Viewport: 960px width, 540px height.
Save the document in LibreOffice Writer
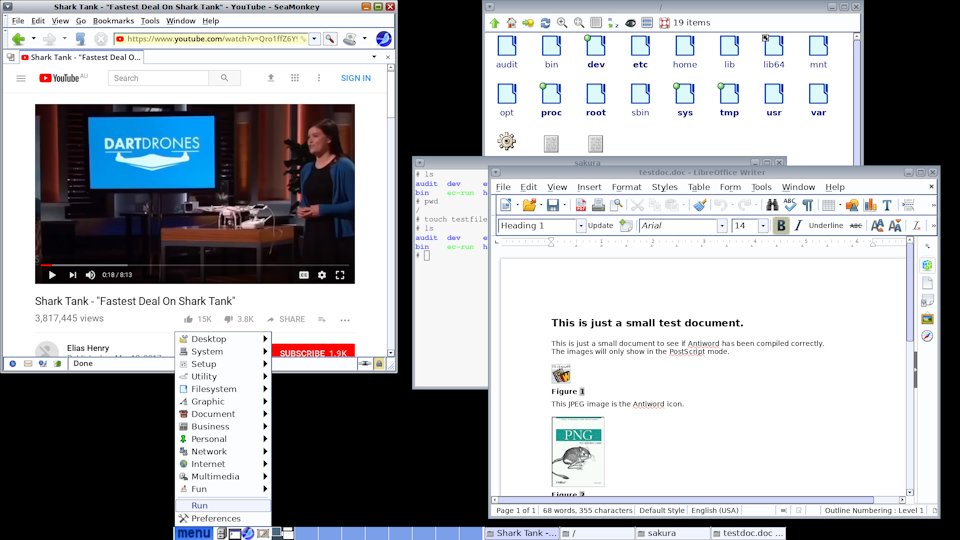pos(553,205)
